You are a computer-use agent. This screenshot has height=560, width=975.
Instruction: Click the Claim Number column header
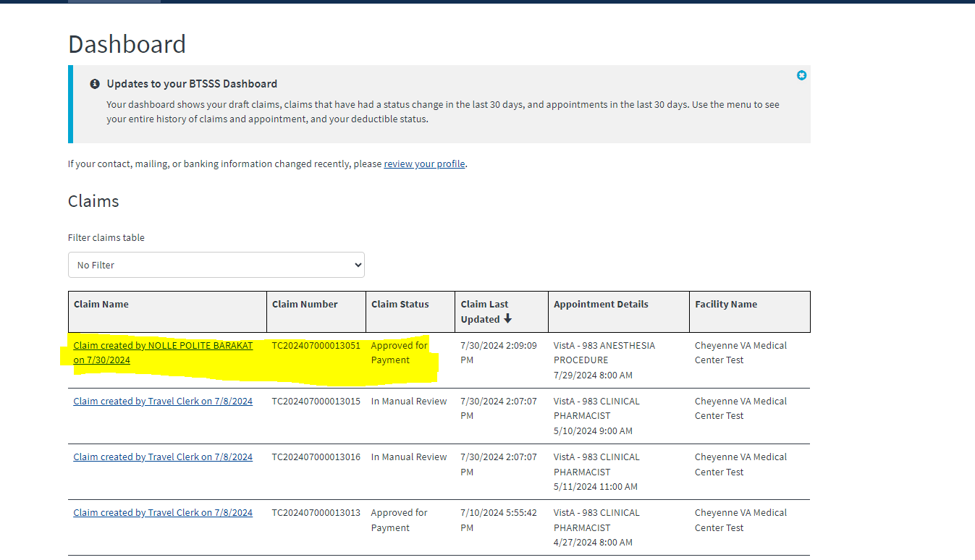pyautogui.click(x=305, y=305)
